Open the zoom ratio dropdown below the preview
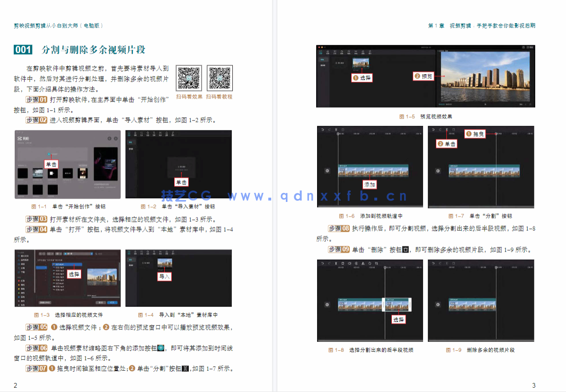The height and width of the screenshot is (392, 566). tap(522, 104)
